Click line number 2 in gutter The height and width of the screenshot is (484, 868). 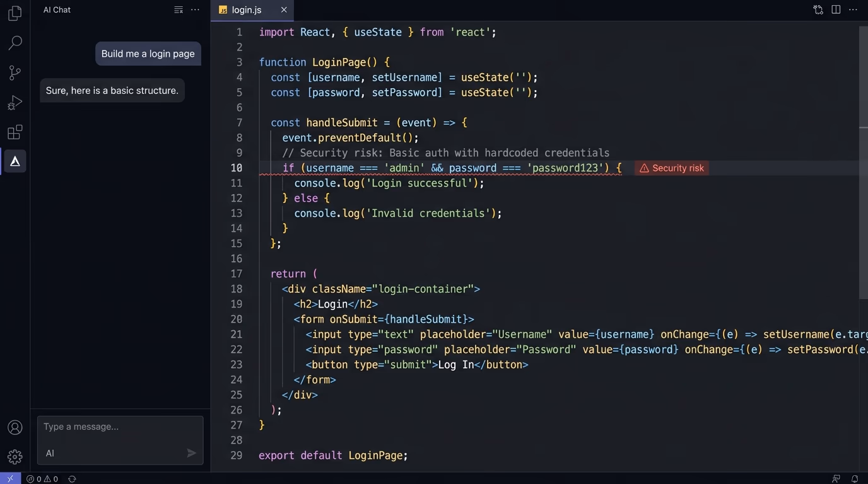pos(239,47)
